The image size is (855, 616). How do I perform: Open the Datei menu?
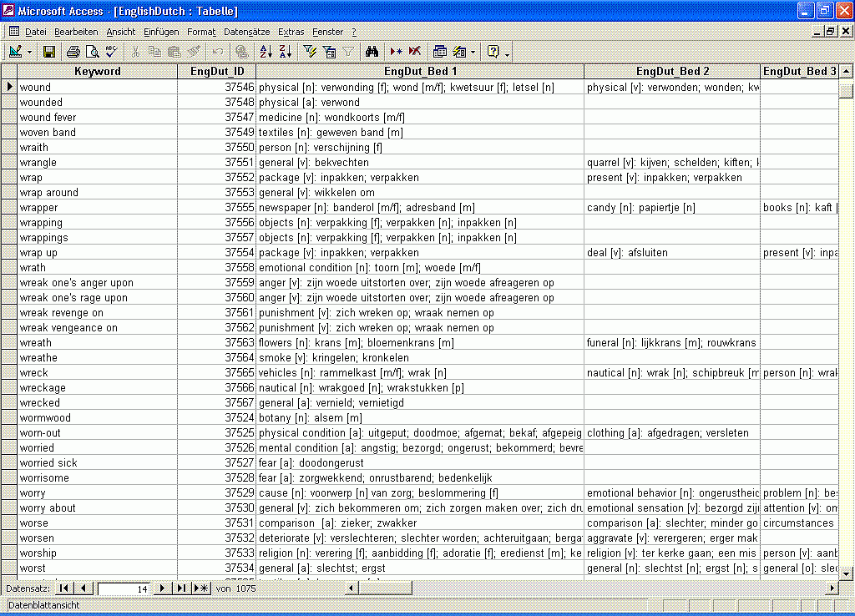click(x=35, y=33)
